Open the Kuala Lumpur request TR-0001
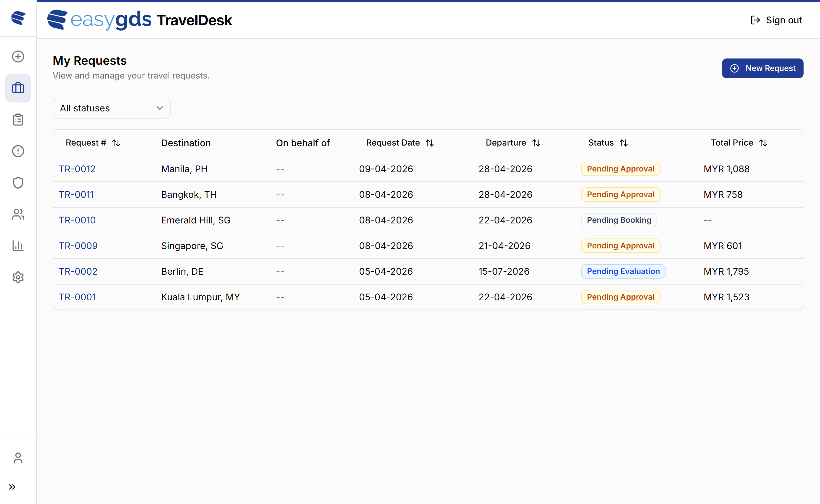This screenshot has height=504, width=820. pos(77,297)
